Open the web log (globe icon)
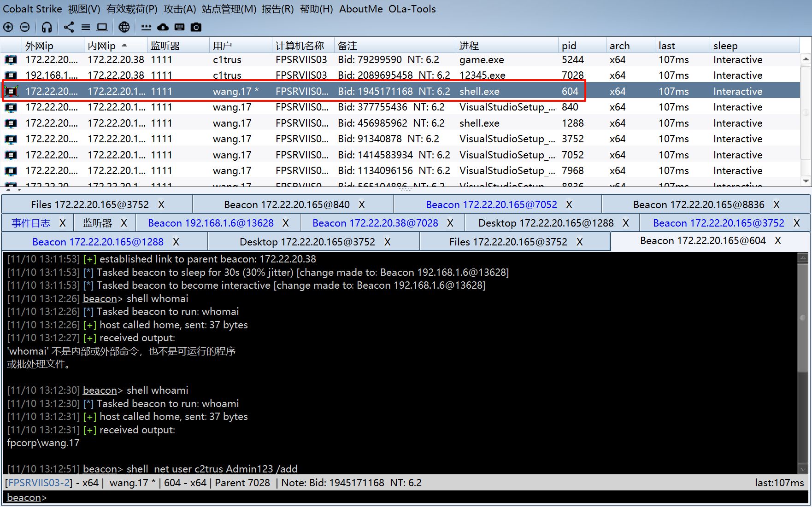Viewport: 812px width, 507px height. coord(124,27)
